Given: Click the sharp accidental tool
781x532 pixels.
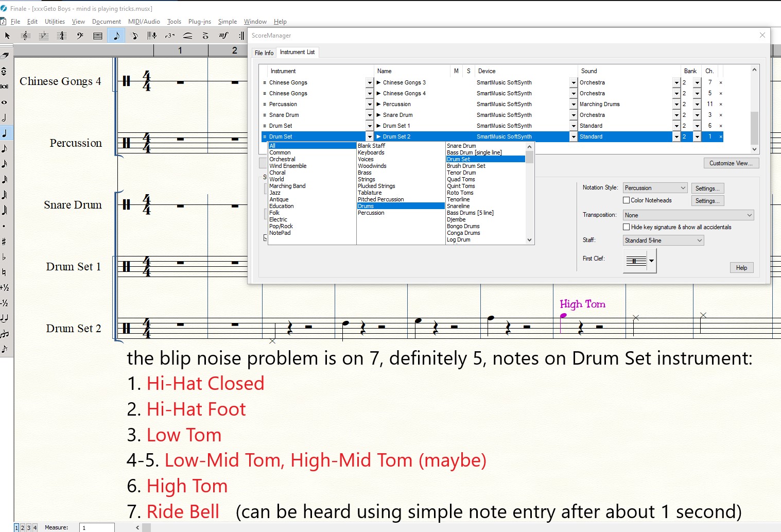Looking at the screenshot, I should (4, 242).
